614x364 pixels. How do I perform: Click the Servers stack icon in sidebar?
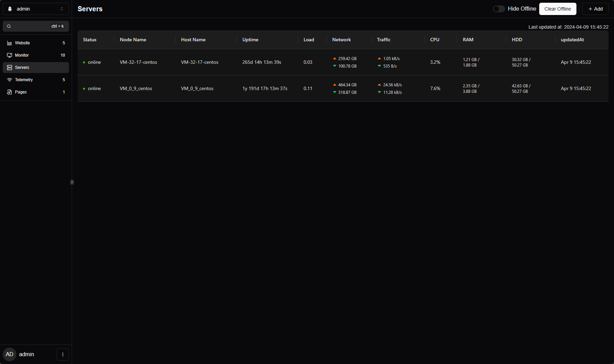click(x=10, y=68)
